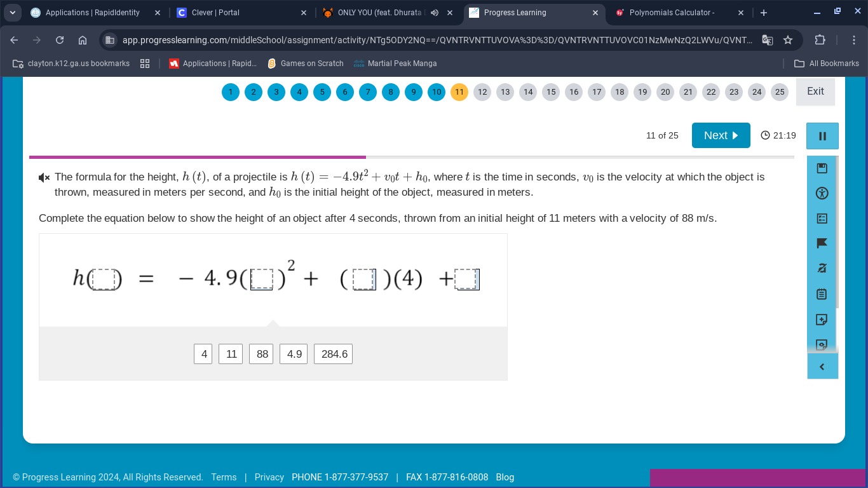868x488 pixels.
Task: Click the 11 of 25 counter
Action: [662, 135]
